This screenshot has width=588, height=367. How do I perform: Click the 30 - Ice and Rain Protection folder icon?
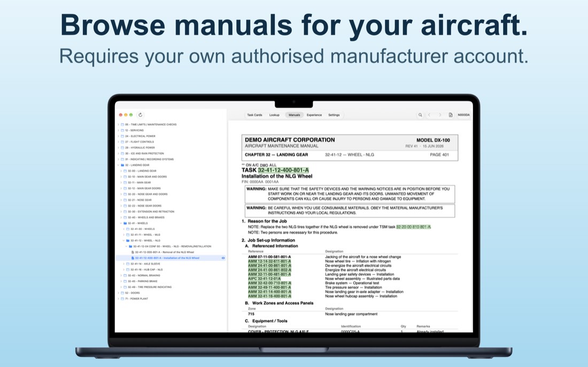click(x=122, y=153)
